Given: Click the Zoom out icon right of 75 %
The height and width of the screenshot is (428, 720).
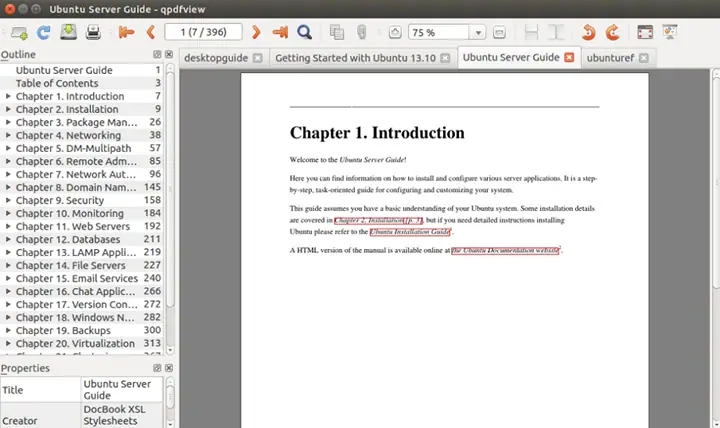Looking at the screenshot, I should (499, 32).
